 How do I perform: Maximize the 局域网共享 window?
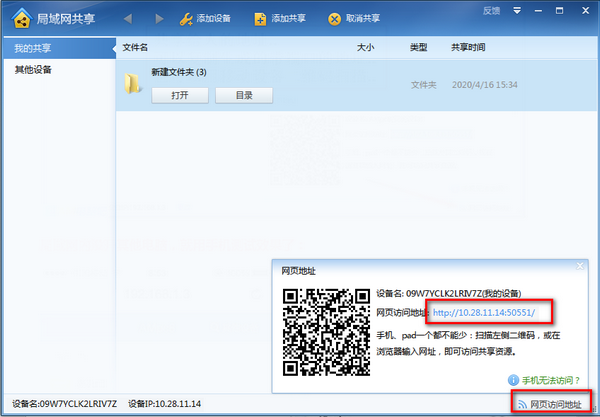tap(559, 11)
